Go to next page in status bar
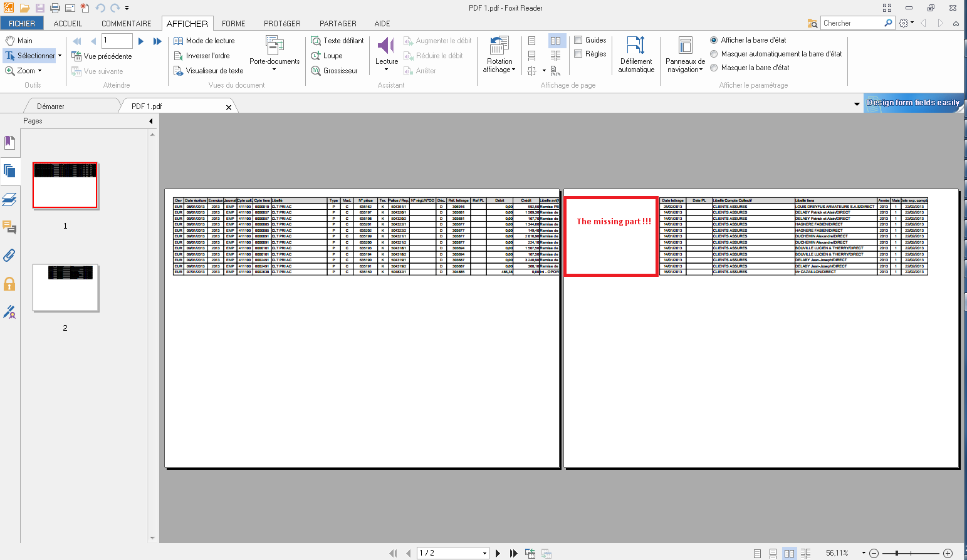Screen dimensions: 967x560 pyautogui.click(x=498, y=553)
